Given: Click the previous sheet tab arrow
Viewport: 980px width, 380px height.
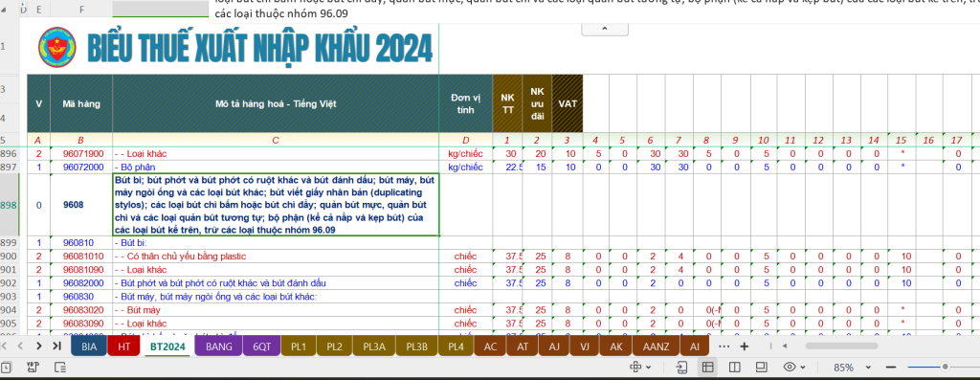Looking at the screenshot, I should click(20, 346).
